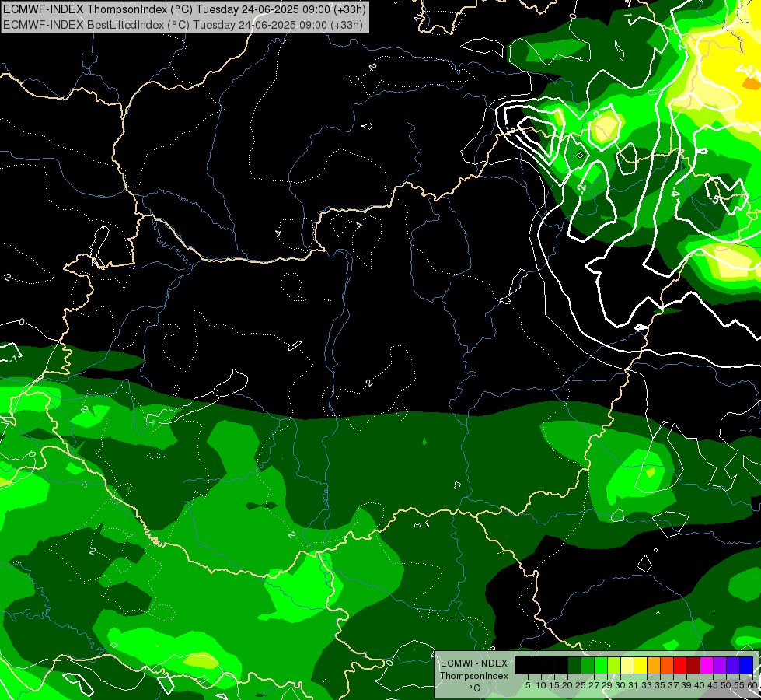This screenshot has height=700, width=761.
Task: Click the bright green 27-29 legend swatch
Action: pyautogui.click(x=601, y=665)
